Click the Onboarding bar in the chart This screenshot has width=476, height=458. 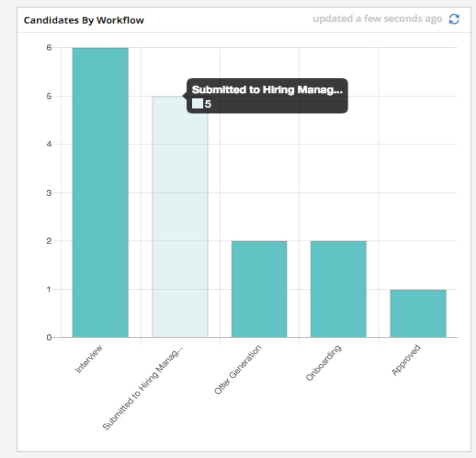(338, 289)
